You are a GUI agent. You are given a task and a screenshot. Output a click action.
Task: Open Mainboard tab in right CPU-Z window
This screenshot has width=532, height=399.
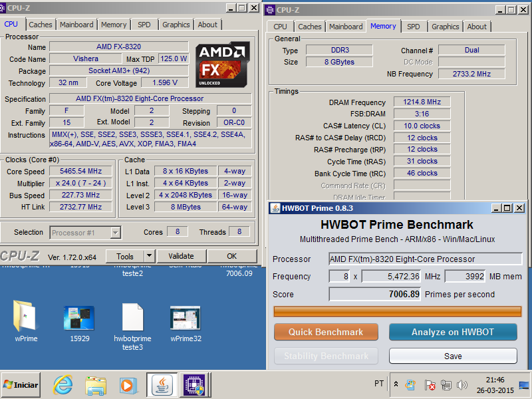click(x=346, y=27)
